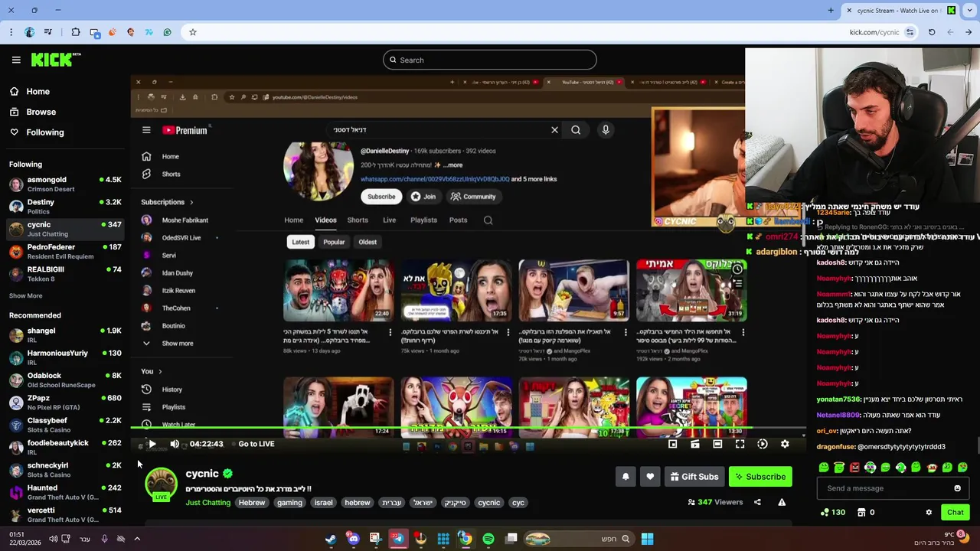Toggle play on the stream player
Screen dimensions: 980x551
point(152,444)
